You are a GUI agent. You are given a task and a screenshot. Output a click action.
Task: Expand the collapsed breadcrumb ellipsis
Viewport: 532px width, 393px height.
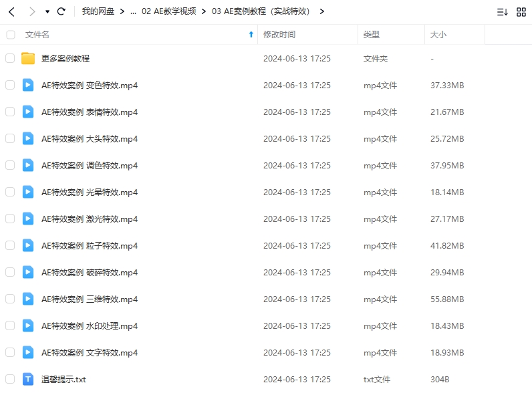click(x=133, y=11)
